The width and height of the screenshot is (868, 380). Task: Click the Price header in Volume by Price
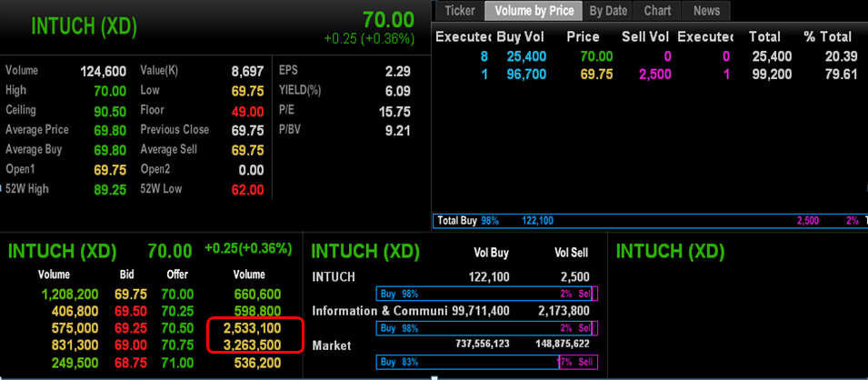click(x=583, y=37)
